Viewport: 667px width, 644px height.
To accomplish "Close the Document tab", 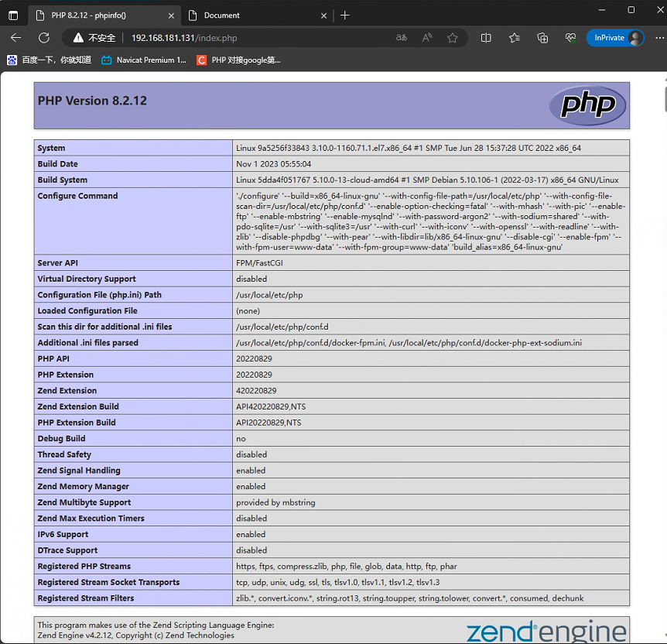I will click(323, 15).
